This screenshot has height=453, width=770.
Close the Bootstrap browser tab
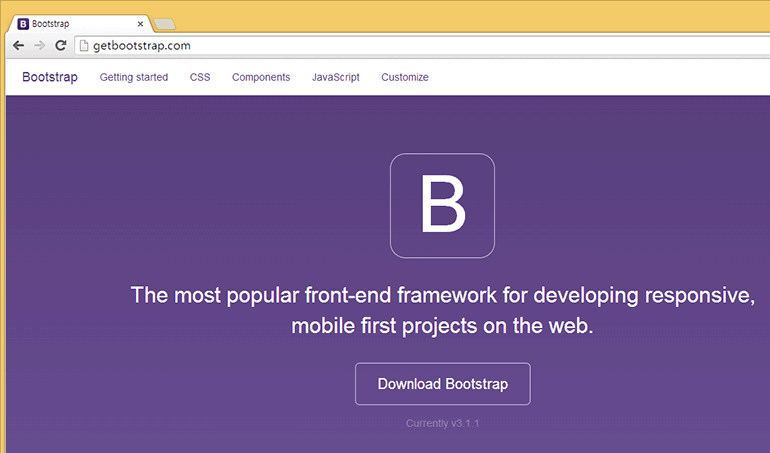point(140,23)
